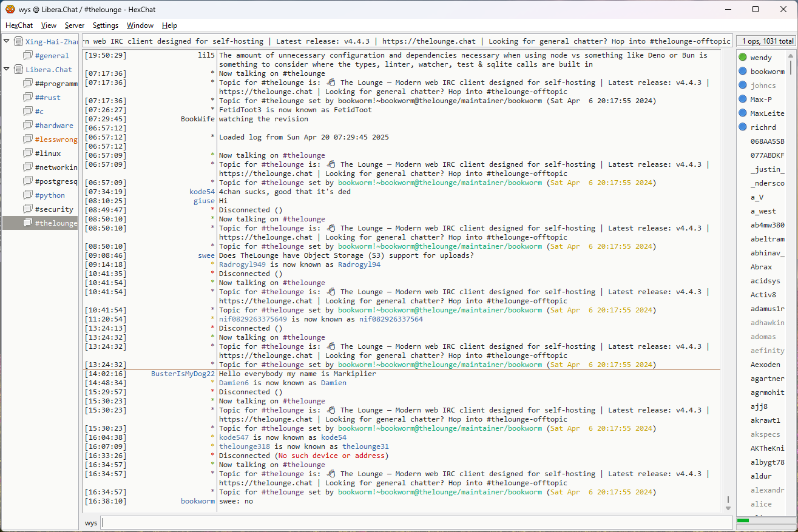The height and width of the screenshot is (532, 798).
Task: Select user Max-P in user list
Action: point(761,99)
